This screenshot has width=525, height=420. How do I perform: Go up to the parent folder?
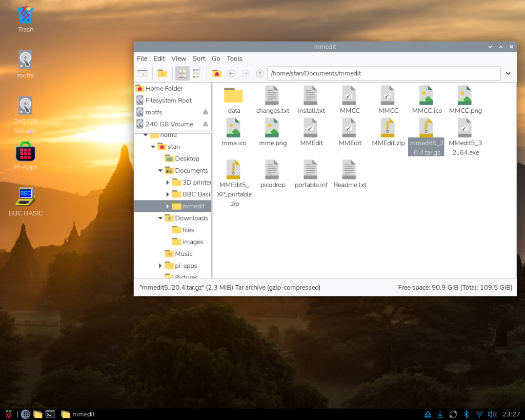pos(260,73)
